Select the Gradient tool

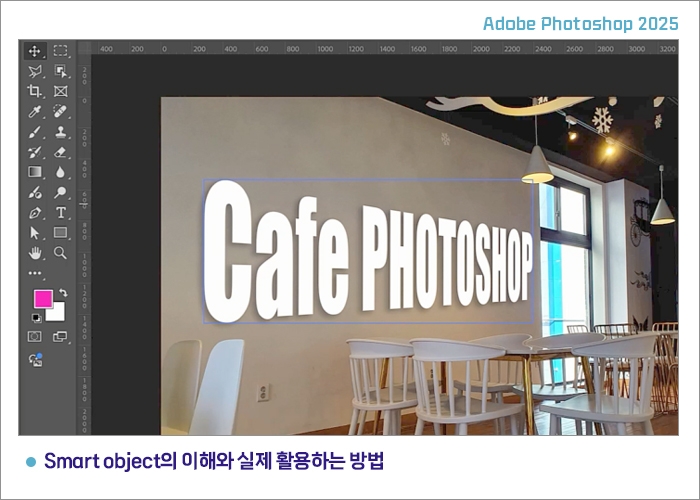click(35, 172)
